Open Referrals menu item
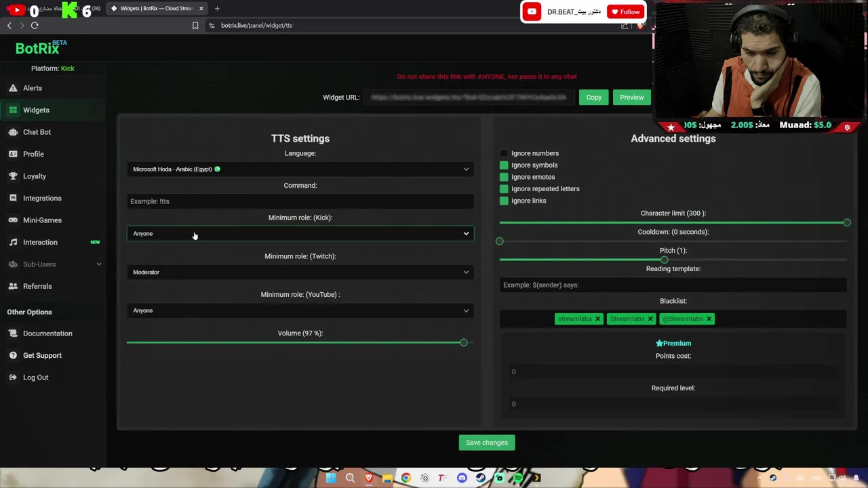 37,286
